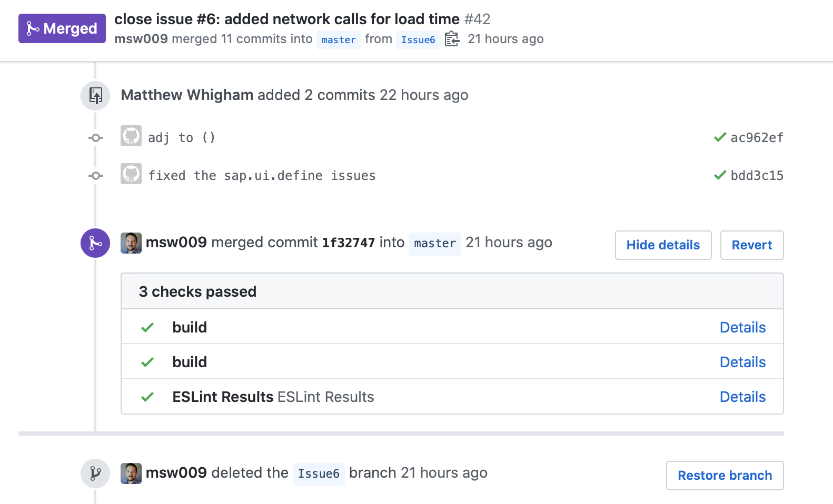The image size is (833, 504).
Task: Open commit 'fixed the sap.ui.define issues'
Action: click(262, 176)
